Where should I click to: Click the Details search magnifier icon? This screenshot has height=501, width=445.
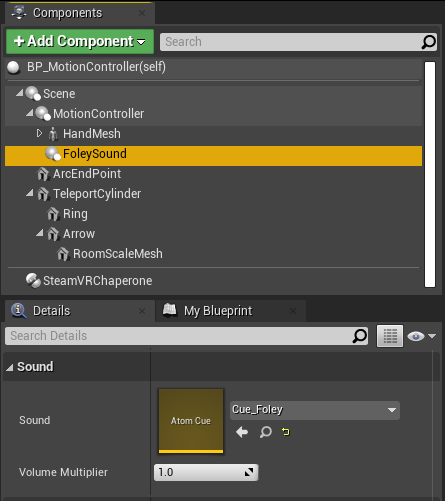[360, 336]
